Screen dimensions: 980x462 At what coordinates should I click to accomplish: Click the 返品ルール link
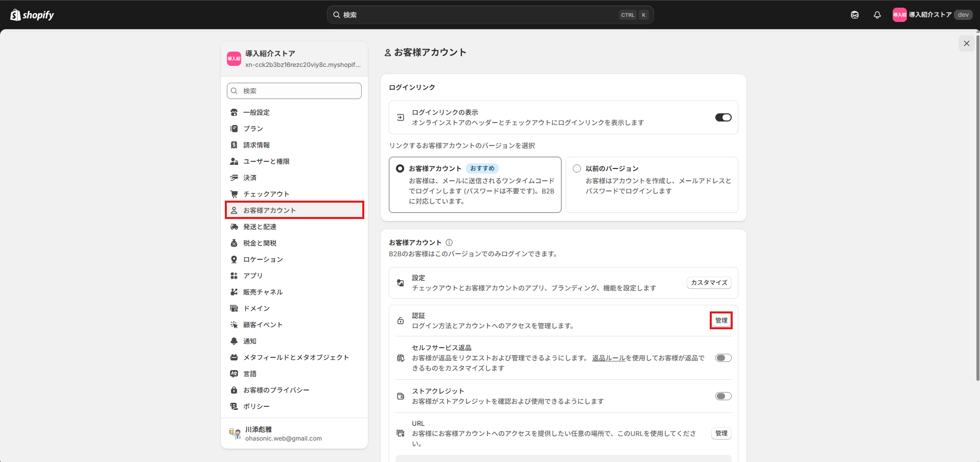click(608, 358)
